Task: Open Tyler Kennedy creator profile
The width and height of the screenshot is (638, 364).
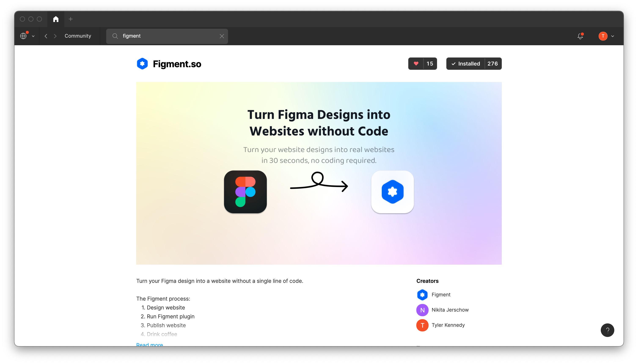Action: pos(448,325)
